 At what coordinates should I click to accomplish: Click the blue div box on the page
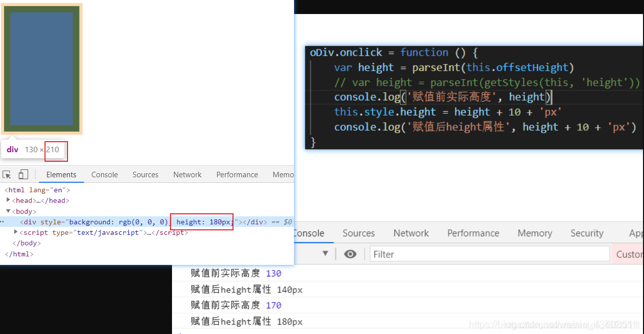[41, 69]
